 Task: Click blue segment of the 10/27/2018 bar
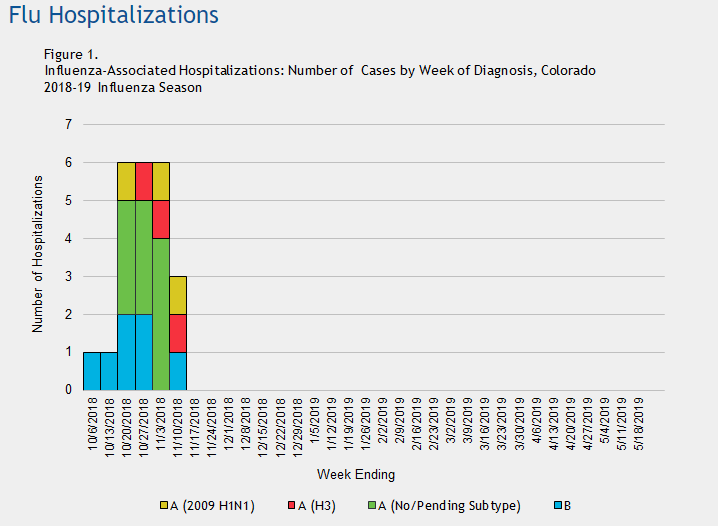(143, 352)
